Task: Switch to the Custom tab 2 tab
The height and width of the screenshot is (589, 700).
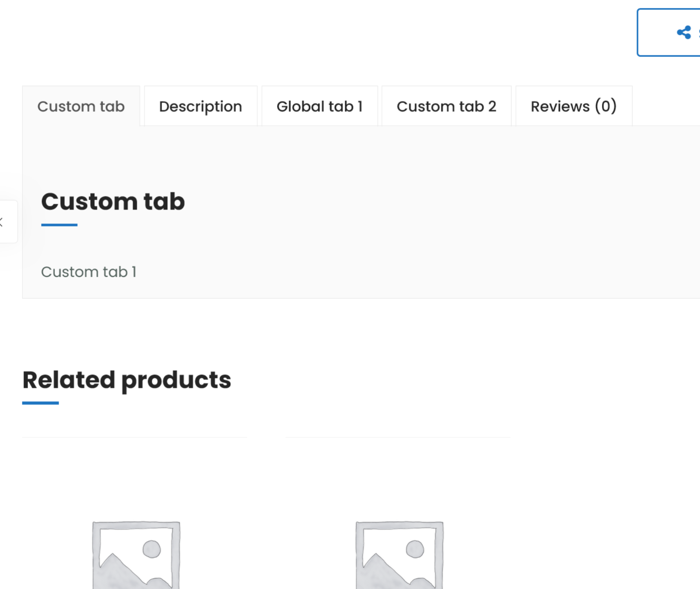Action: (x=446, y=106)
